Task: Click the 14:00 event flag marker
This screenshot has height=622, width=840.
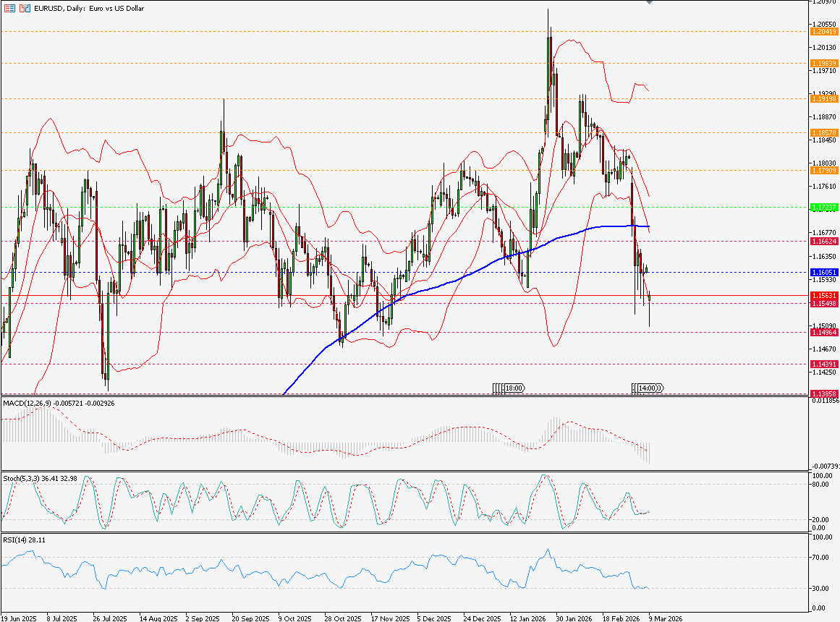Action: [648, 388]
